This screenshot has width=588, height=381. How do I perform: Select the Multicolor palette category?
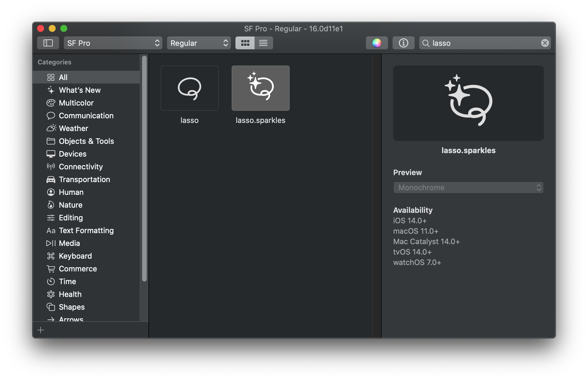click(x=76, y=103)
